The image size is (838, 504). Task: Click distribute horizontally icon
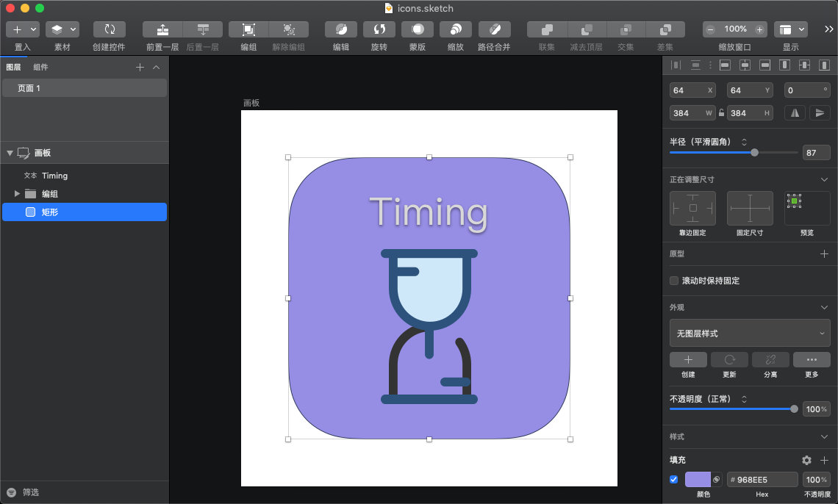[x=676, y=65]
